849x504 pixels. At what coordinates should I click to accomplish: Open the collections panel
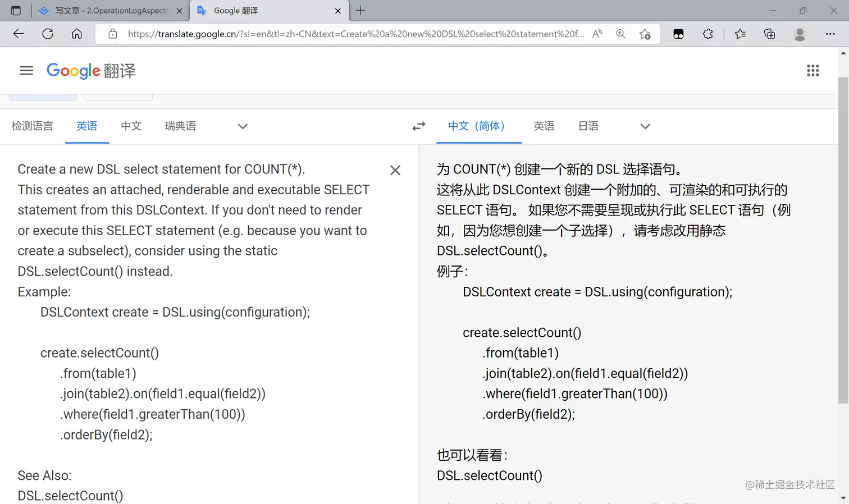(770, 34)
